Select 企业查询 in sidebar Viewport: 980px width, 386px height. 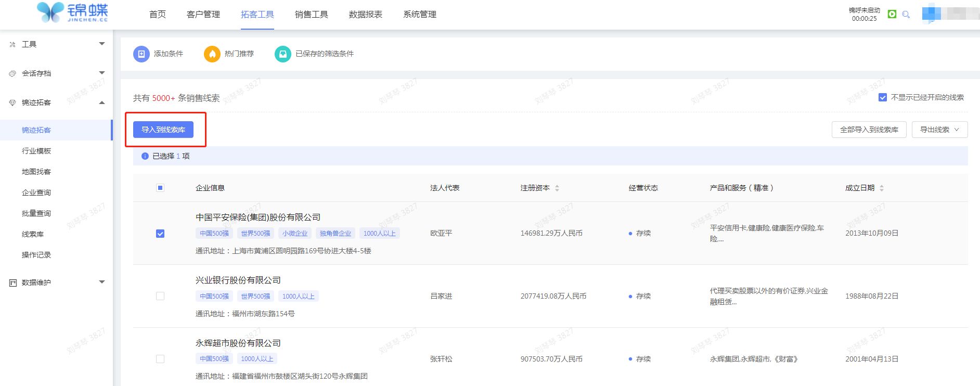[36, 192]
